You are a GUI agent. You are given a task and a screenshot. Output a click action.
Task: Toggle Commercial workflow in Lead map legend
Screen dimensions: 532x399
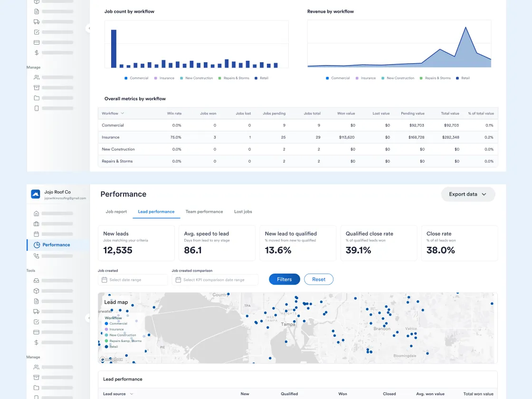coord(116,323)
